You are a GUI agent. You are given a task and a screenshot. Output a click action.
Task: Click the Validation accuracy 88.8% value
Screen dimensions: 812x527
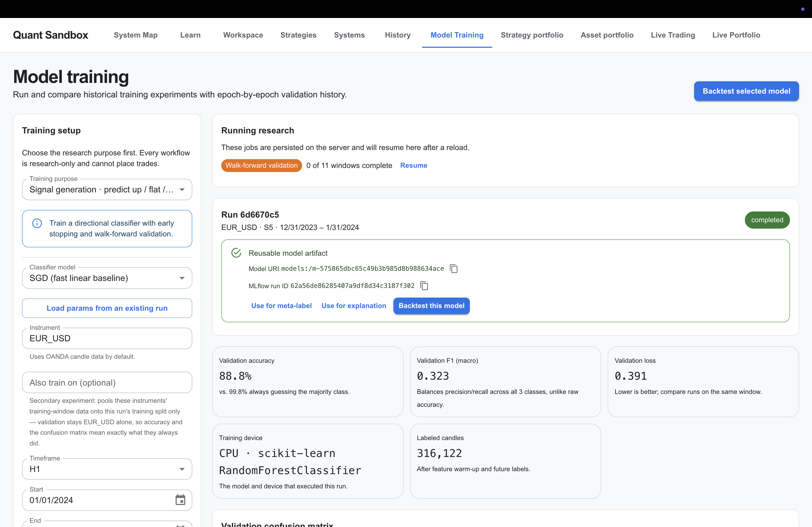coord(235,376)
